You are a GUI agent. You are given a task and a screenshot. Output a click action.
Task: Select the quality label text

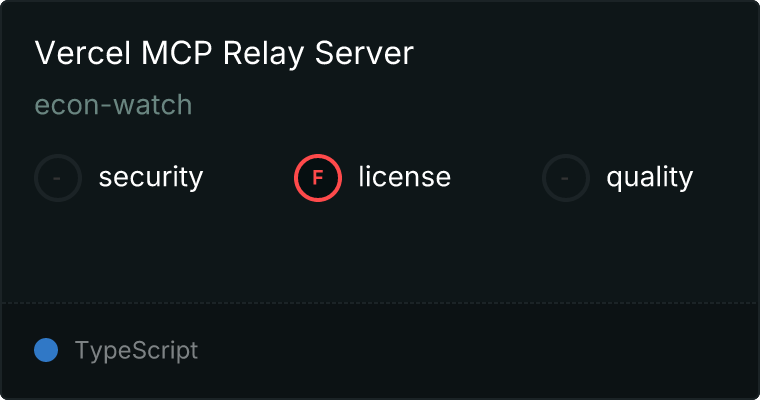(x=649, y=178)
